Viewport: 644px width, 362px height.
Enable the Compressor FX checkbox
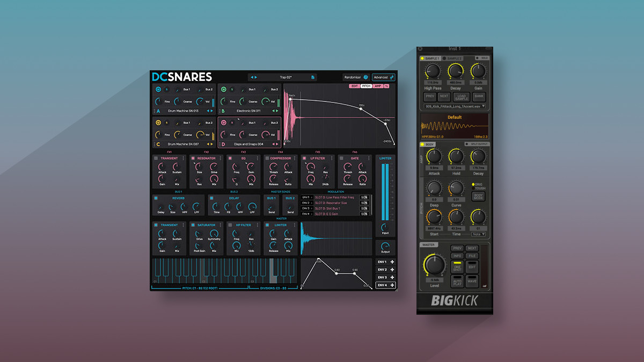(267, 158)
